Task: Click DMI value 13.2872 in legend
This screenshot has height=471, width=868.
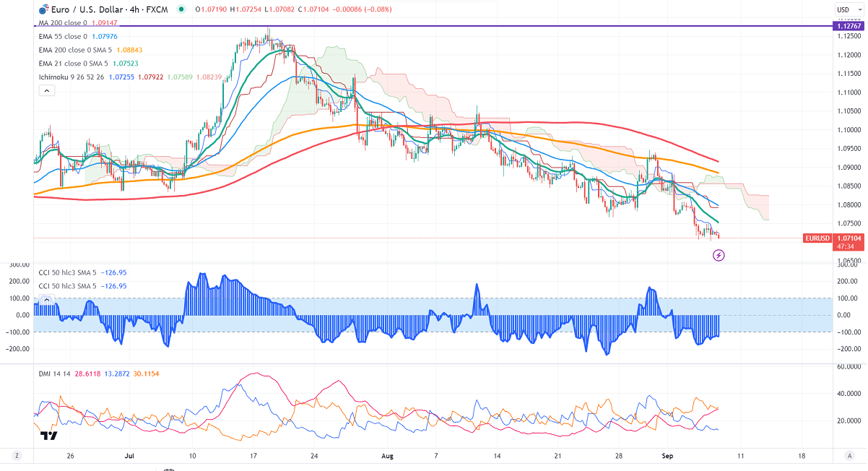Action: [x=118, y=373]
